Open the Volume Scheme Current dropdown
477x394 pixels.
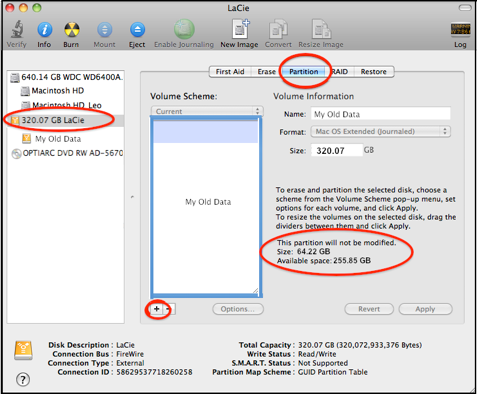[x=207, y=111]
